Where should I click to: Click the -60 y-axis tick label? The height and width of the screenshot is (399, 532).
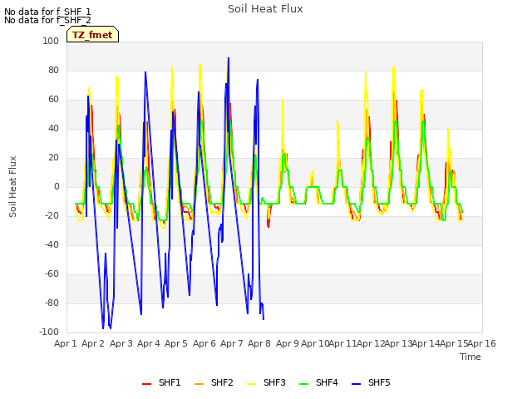pyautogui.click(x=52, y=273)
